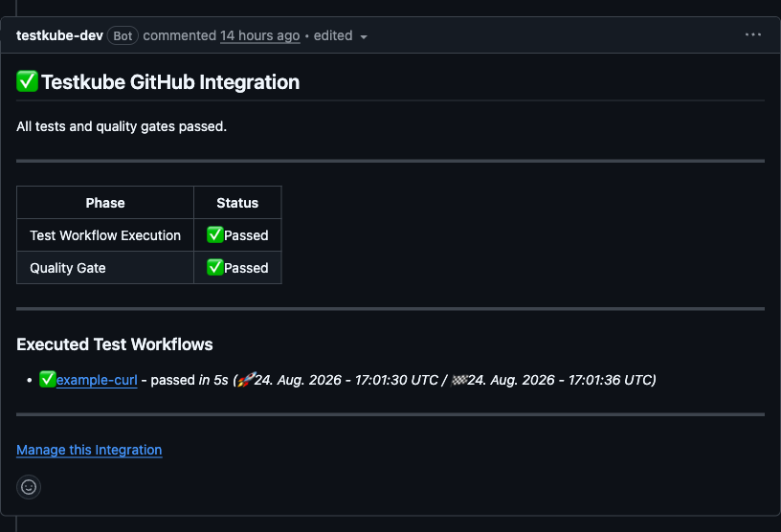Viewport: 781px width, 532px height.
Task: Click the Executed Test Workflows heading
Action: [115, 344]
